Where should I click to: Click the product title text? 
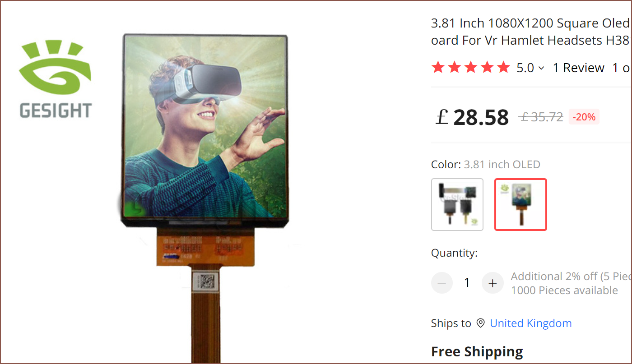point(531,32)
